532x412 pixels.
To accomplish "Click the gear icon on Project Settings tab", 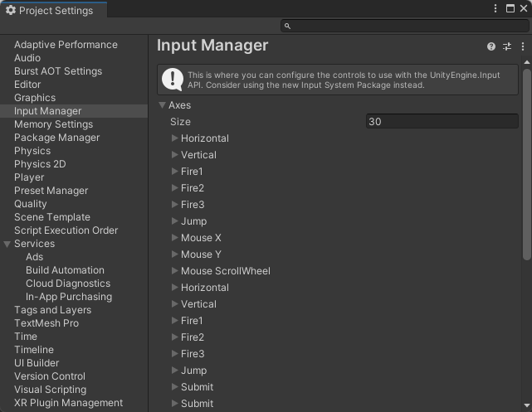I will coord(11,10).
